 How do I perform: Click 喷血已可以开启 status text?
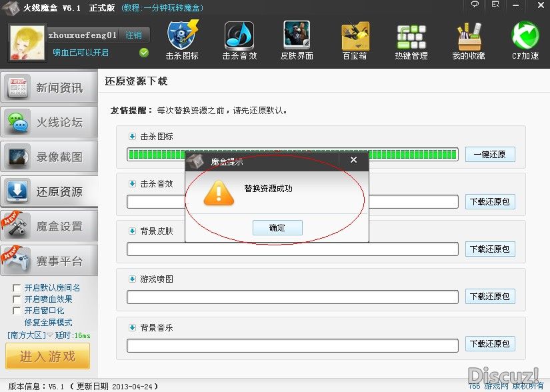point(81,53)
